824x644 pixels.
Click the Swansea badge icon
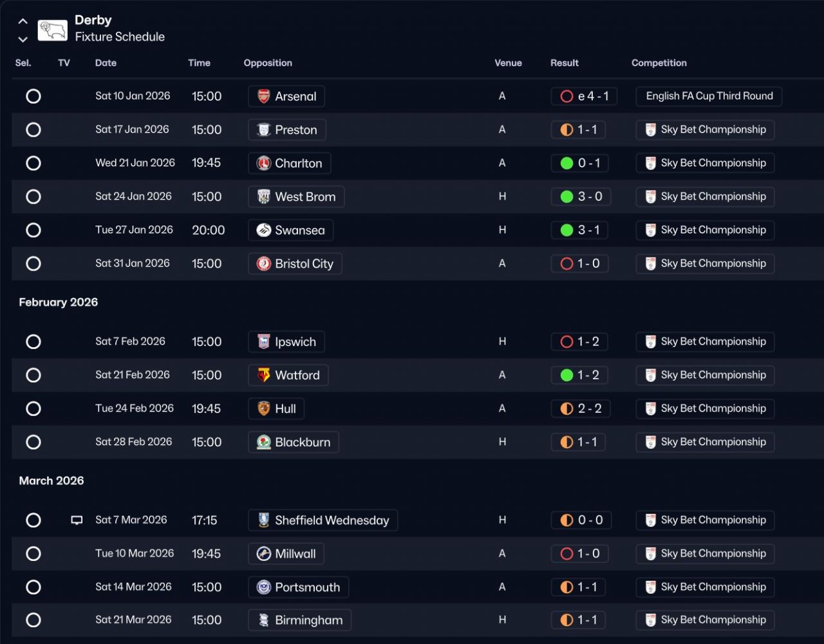point(264,230)
